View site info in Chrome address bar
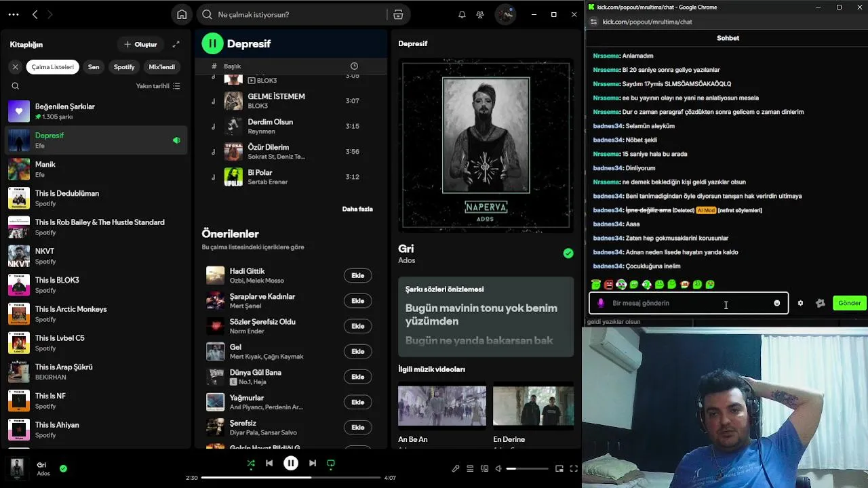The height and width of the screenshot is (488, 868). 593,22
